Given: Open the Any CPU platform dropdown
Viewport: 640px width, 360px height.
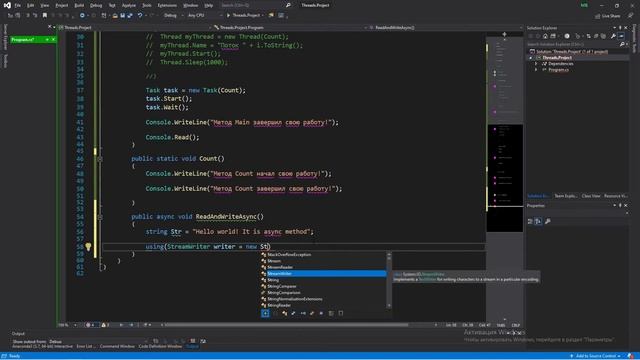Looking at the screenshot, I should tap(205, 16).
